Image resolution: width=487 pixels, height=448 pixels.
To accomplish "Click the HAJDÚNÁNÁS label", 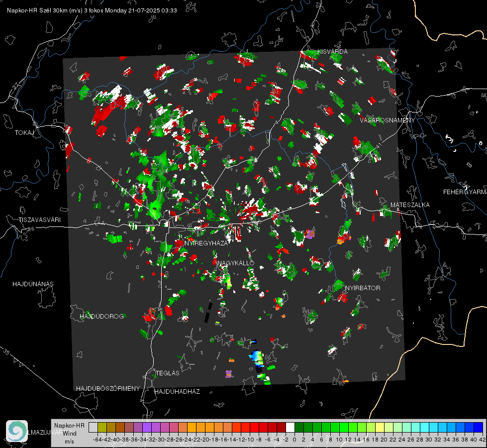I will coord(33,284).
